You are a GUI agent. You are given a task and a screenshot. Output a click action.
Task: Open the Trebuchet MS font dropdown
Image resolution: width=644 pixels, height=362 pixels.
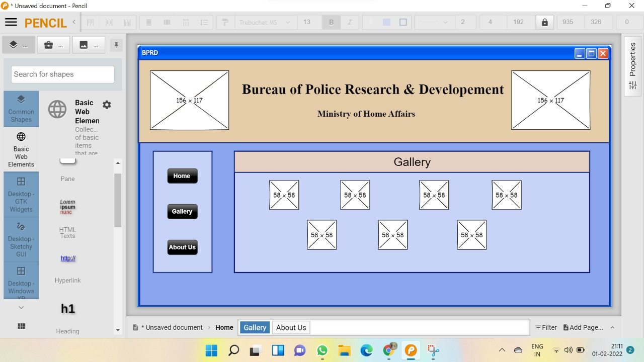tap(264, 22)
